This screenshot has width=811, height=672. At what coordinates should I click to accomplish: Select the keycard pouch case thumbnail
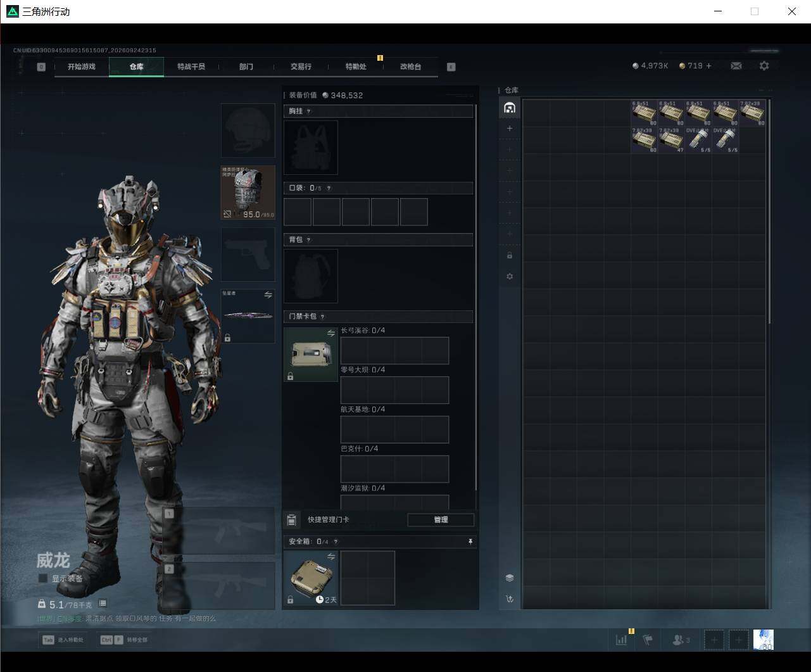click(x=310, y=354)
